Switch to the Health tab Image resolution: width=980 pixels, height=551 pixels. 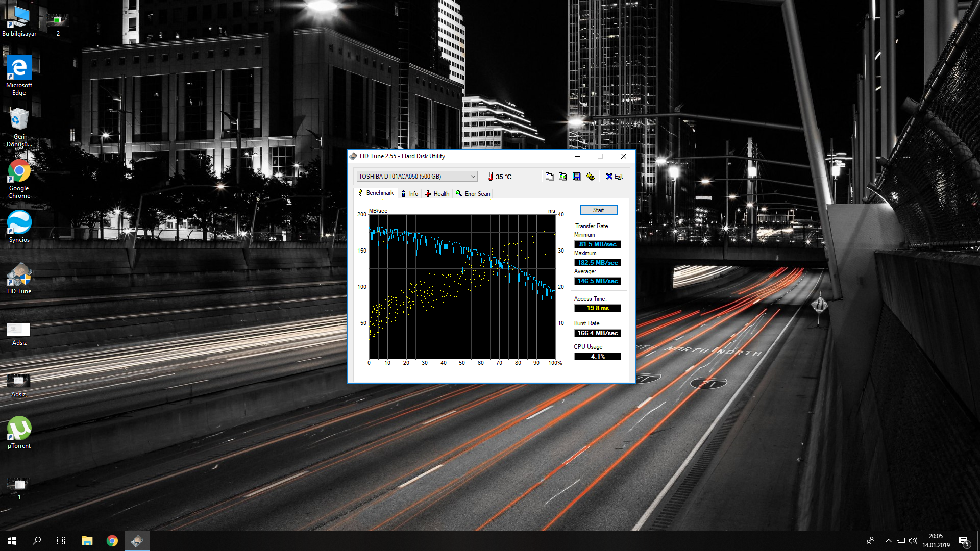pos(437,194)
